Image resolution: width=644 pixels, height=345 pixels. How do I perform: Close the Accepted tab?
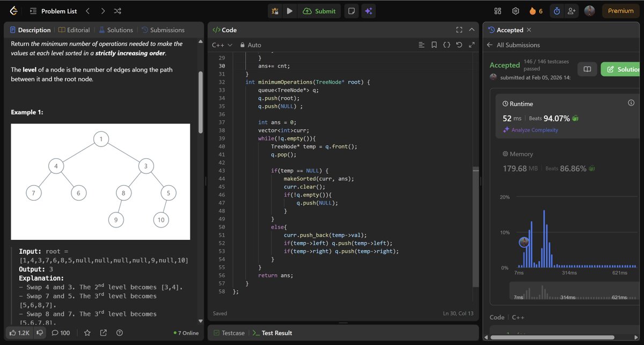click(529, 30)
